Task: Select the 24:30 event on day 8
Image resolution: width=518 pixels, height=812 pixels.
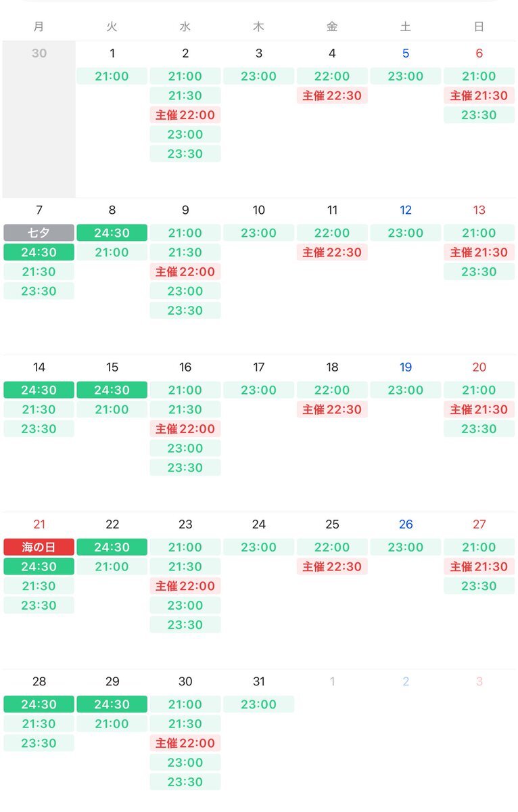Action: pyautogui.click(x=112, y=233)
